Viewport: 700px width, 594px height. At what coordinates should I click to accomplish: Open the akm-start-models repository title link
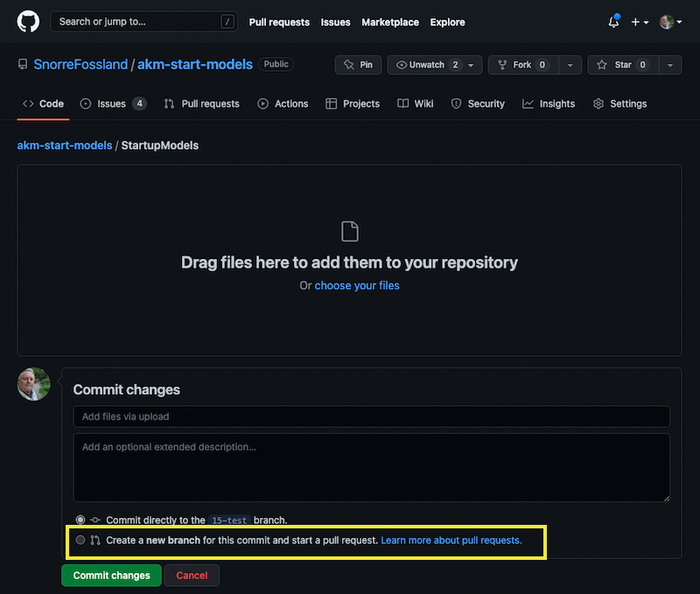tap(194, 64)
